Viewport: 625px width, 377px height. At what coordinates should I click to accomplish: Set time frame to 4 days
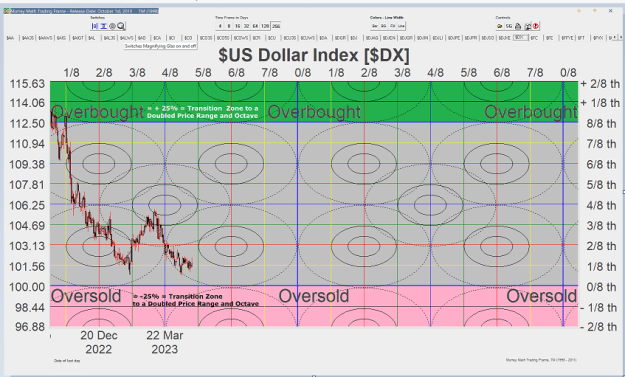220,26
